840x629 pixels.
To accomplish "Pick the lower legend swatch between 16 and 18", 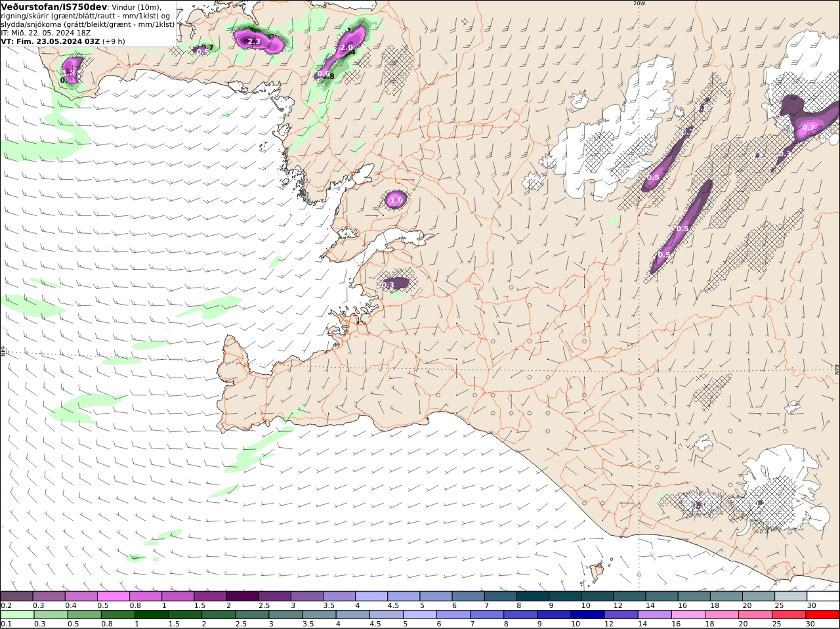I will click(688, 615).
